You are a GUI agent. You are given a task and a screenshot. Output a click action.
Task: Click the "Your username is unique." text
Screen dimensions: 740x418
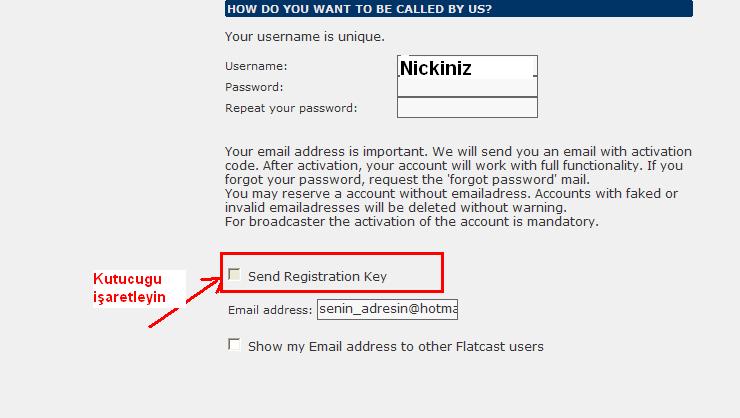tap(304, 37)
